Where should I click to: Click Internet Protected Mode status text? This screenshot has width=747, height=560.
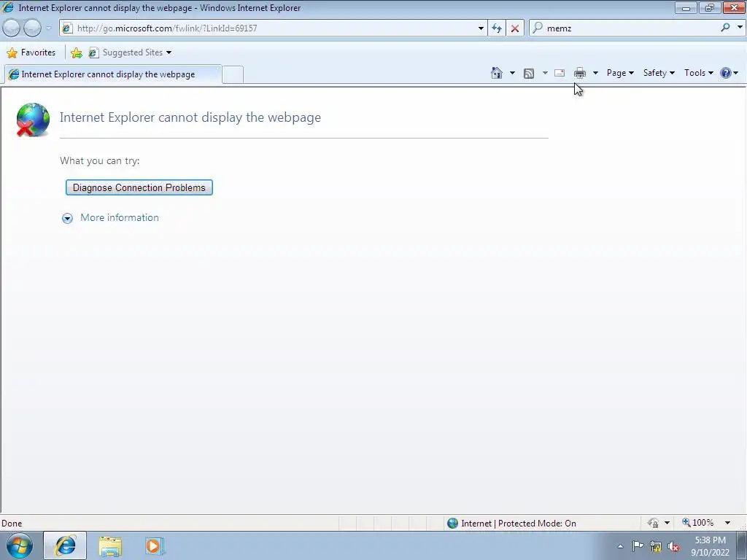tap(519, 524)
